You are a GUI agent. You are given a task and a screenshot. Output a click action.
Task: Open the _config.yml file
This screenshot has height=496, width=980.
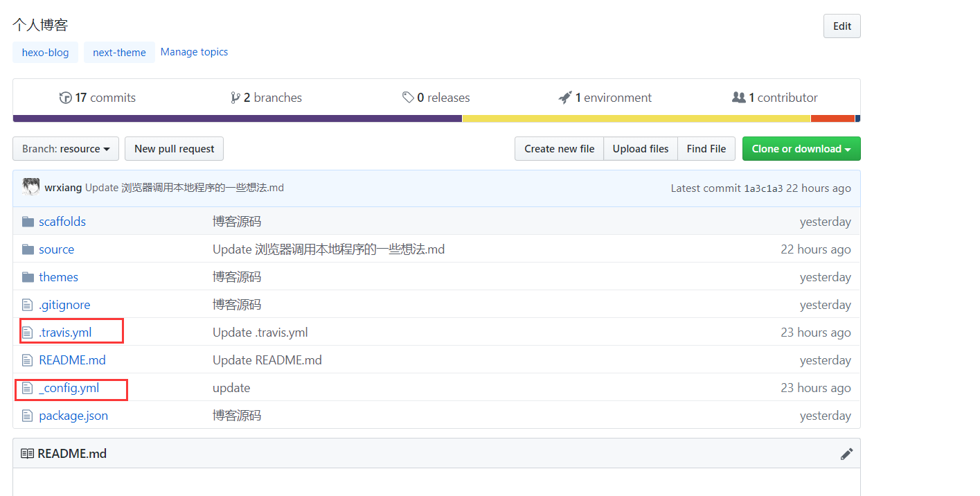pos(69,388)
